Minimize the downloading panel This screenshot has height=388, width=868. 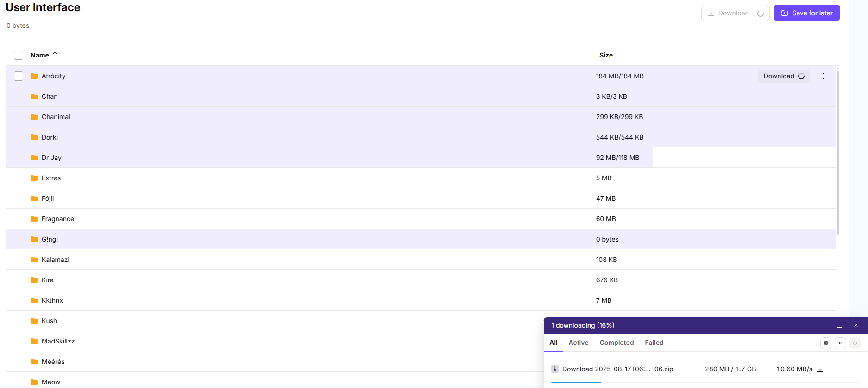click(839, 326)
